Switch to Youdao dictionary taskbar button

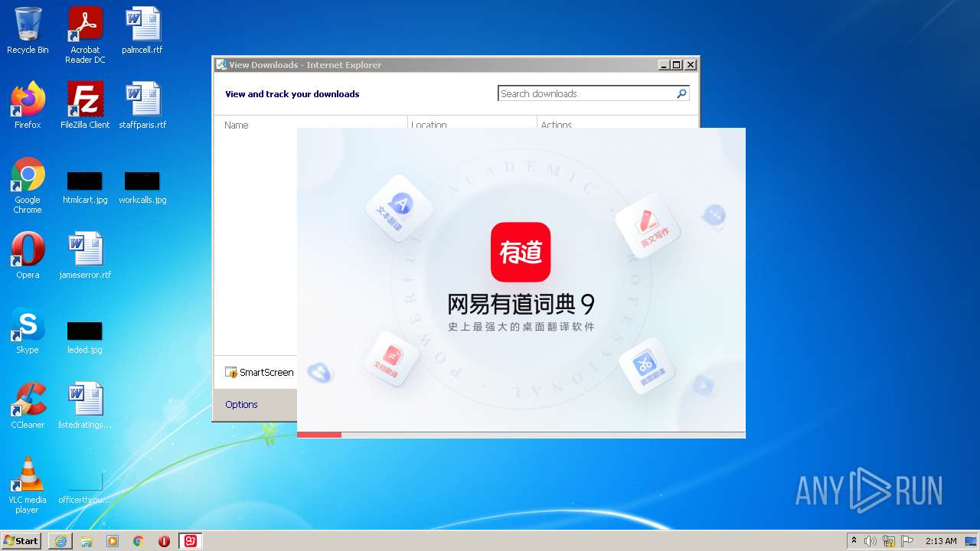(x=190, y=541)
